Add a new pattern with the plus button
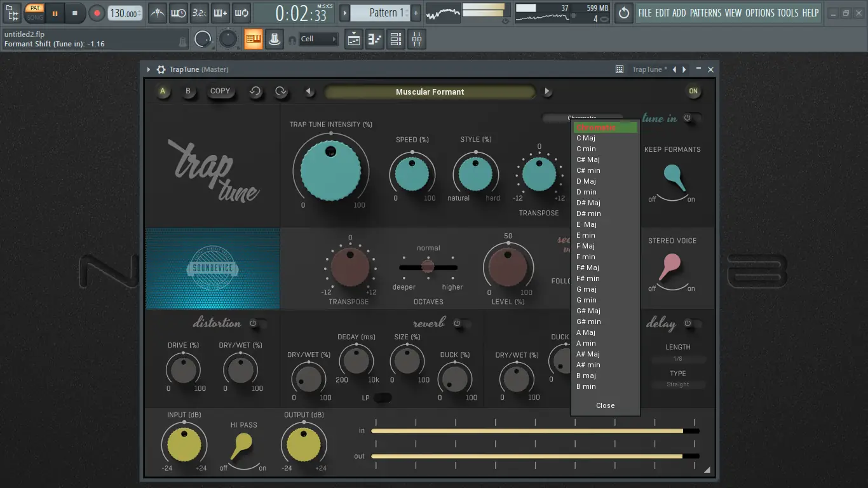 click(x=416, y=13)
